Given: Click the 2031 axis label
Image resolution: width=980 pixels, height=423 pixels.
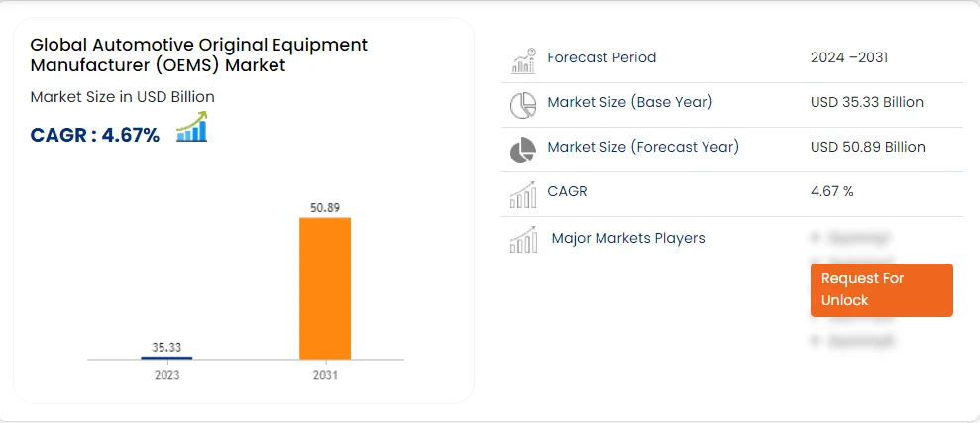Looking at the screenshot, I should pyautogui.click(x=325, y=376).
